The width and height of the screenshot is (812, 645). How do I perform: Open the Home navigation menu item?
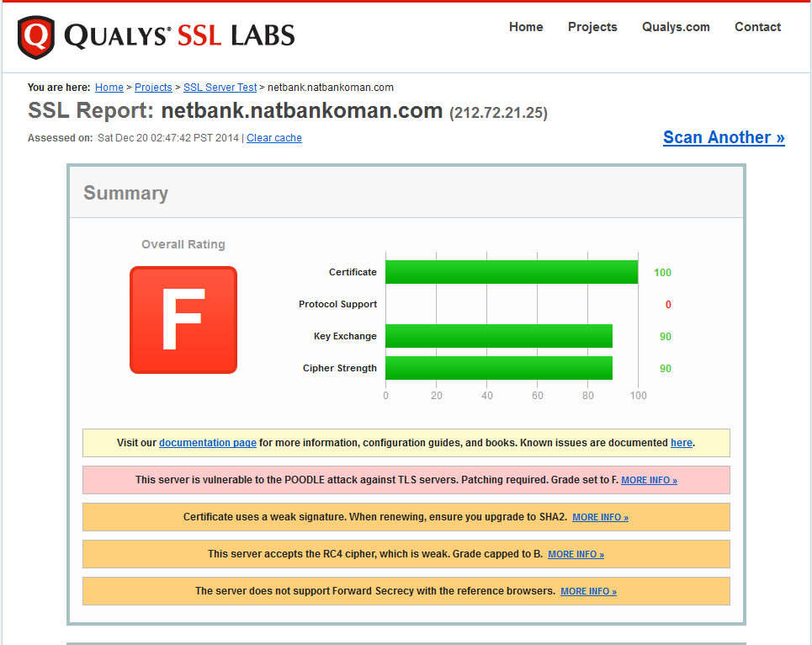(x=526, y=27)
